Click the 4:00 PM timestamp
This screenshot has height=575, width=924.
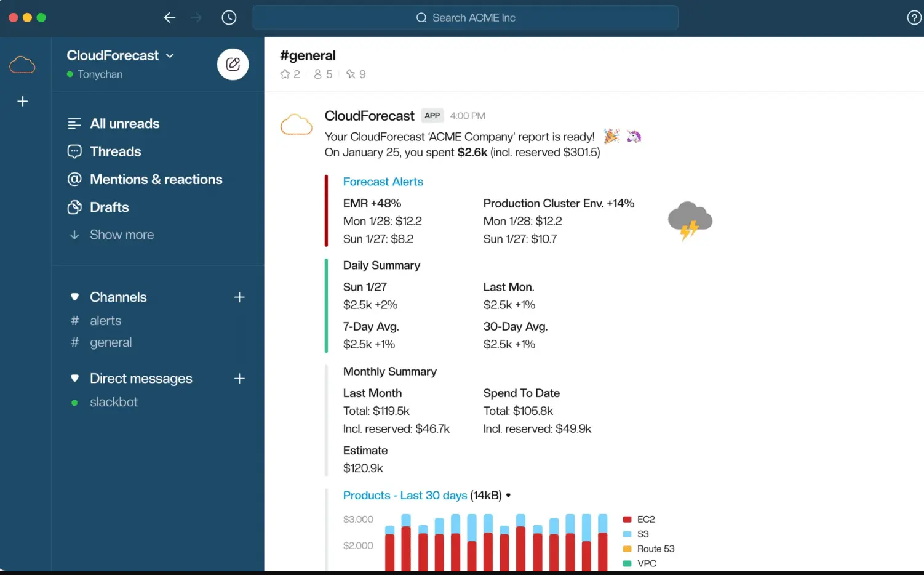(x=468, y=116)
